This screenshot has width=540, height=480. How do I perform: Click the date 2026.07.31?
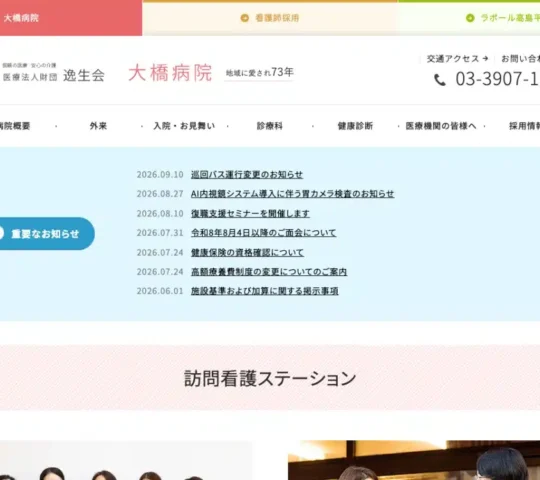[160, 233]
